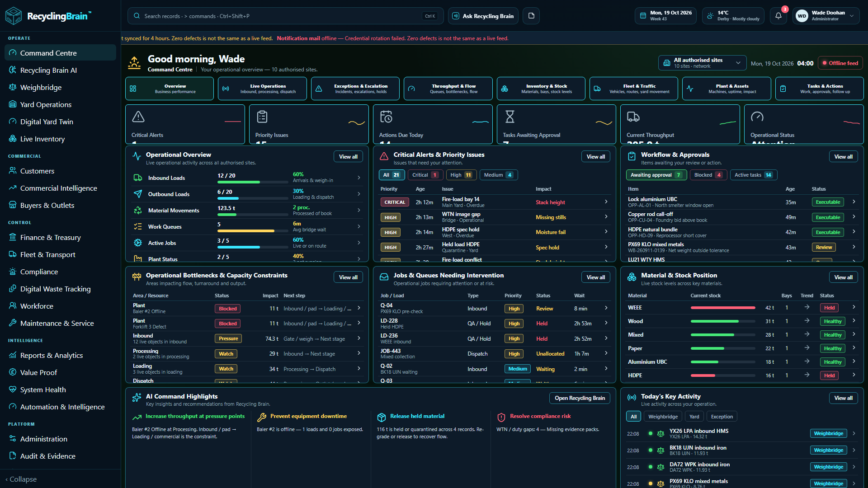The image size is (868, 488).
Task: Open the Wade Doohan user menu
Action: [x=825, y=16]
